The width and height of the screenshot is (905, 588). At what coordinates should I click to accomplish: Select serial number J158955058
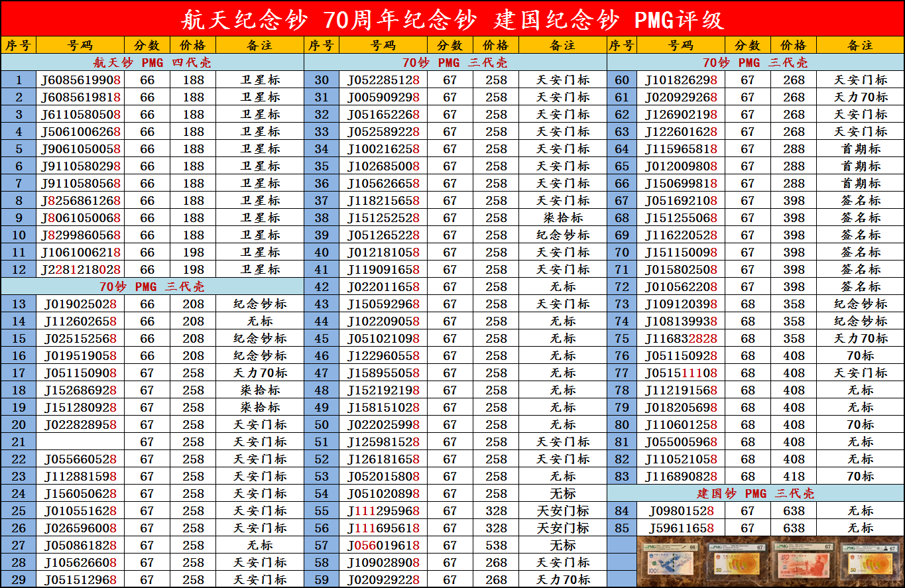click(x=383, y=373)
